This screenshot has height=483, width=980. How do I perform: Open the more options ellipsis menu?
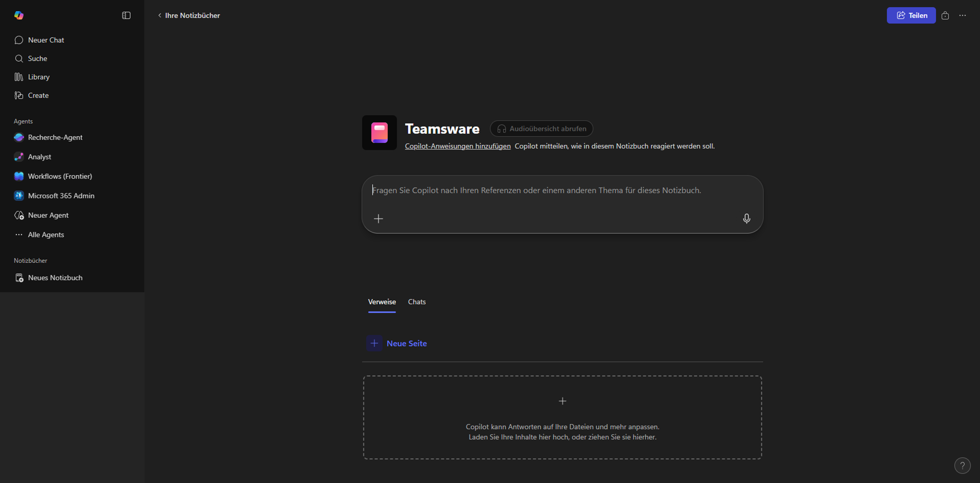click(x=962, y=15)
